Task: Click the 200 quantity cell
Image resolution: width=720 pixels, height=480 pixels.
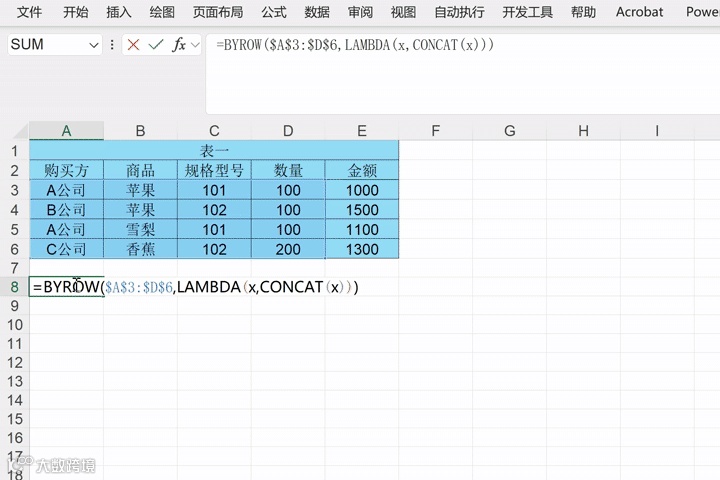Action: coord(288,249)
